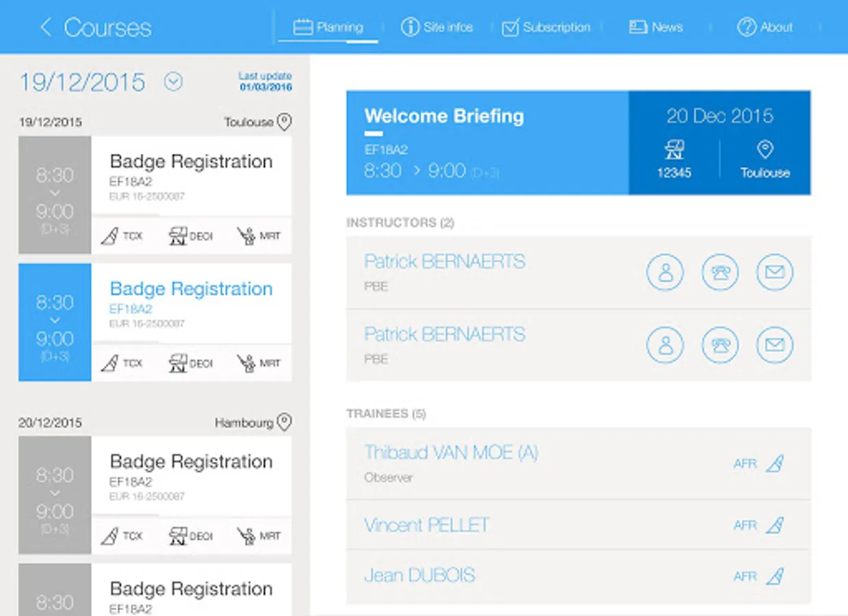
Task: Click the Toulouse label in the date header
Action: point(248,123)
